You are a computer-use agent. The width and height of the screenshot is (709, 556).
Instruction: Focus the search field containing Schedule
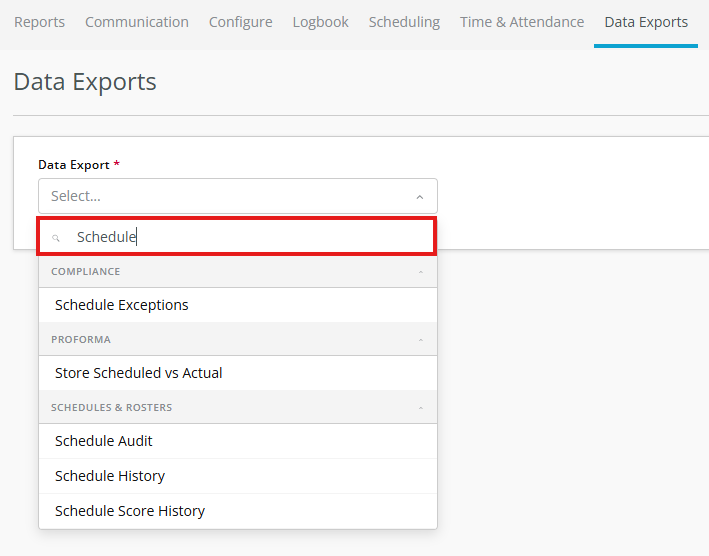tap(237, 236)
